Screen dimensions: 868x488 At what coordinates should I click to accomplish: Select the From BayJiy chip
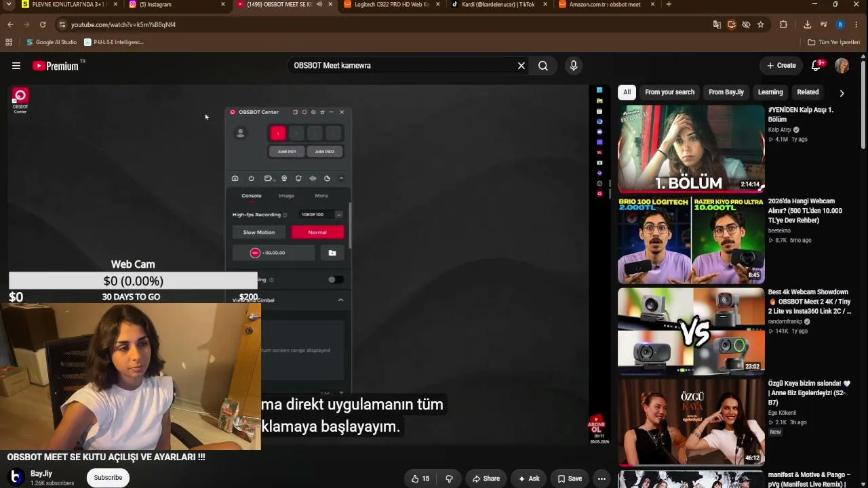click(726, 92)
